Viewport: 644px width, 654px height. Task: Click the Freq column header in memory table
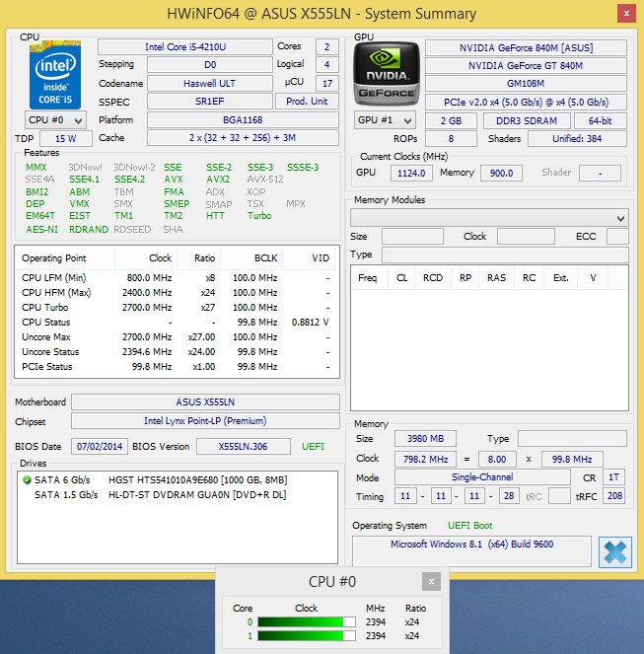pos(368,278)
